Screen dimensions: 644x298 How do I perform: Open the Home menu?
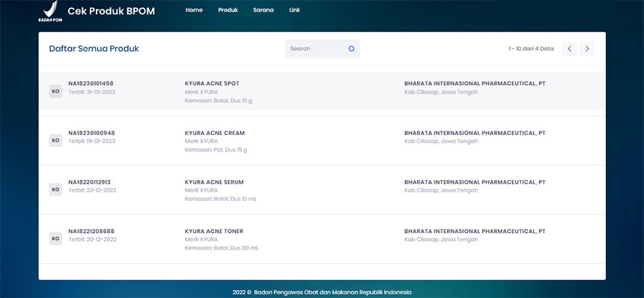(194, 10)
